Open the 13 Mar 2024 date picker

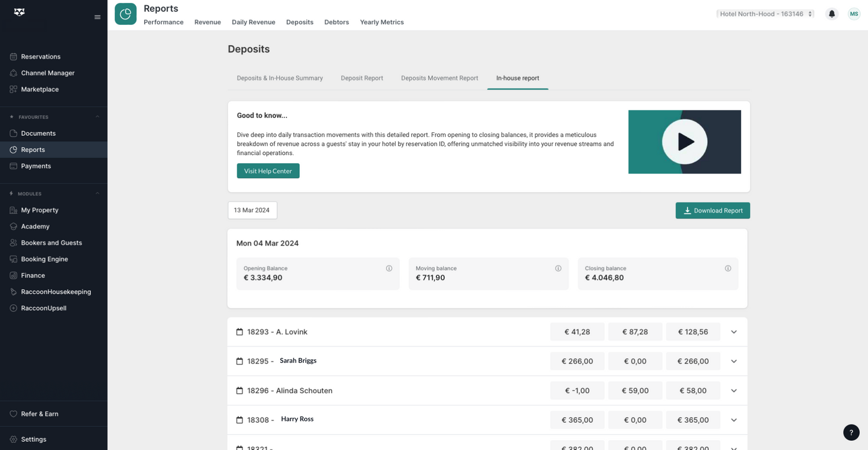click(252, 211)
